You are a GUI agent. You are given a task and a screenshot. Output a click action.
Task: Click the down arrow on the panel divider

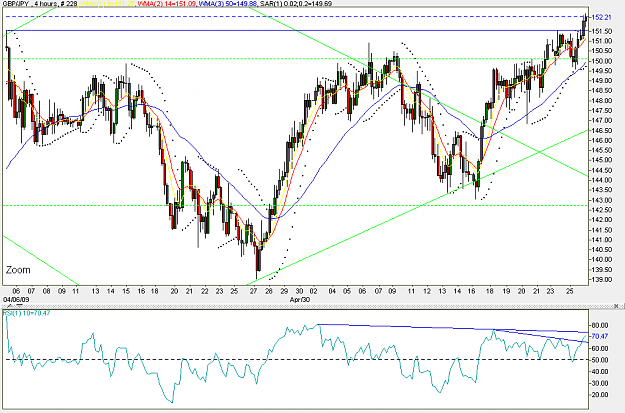tap(20, 305)
